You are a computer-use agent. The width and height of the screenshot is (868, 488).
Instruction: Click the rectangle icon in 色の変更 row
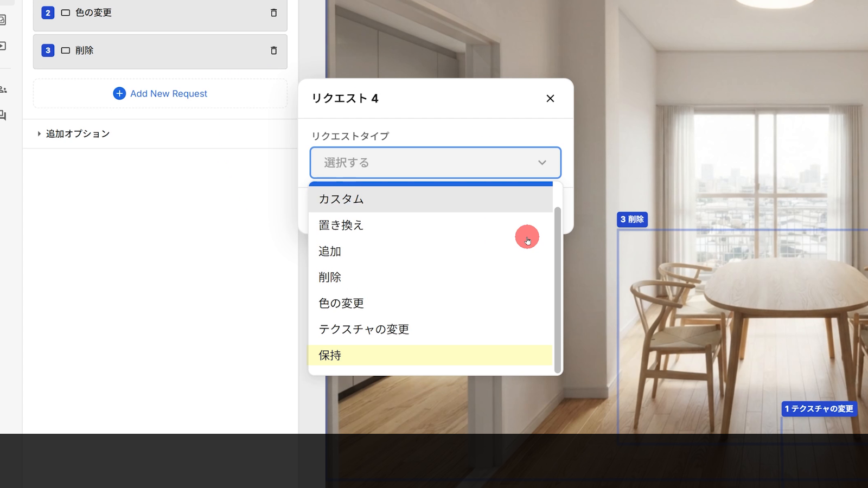click(66, 12)
